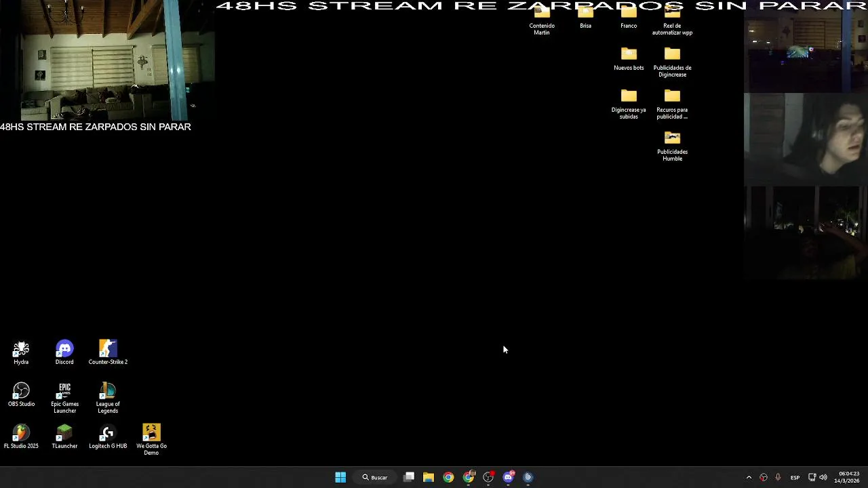Select the OBS Studio desktop shortcut
868x488 pixels.
[21, 395]
